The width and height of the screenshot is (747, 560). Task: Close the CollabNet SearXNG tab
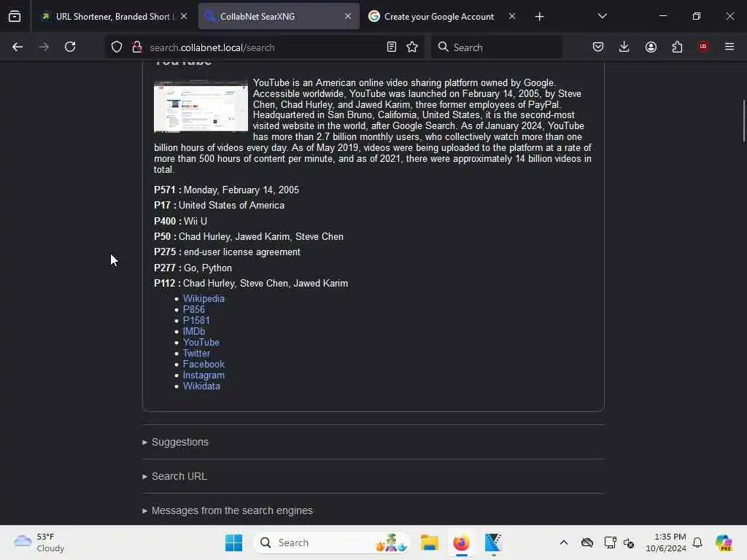[x=348, y=16]
